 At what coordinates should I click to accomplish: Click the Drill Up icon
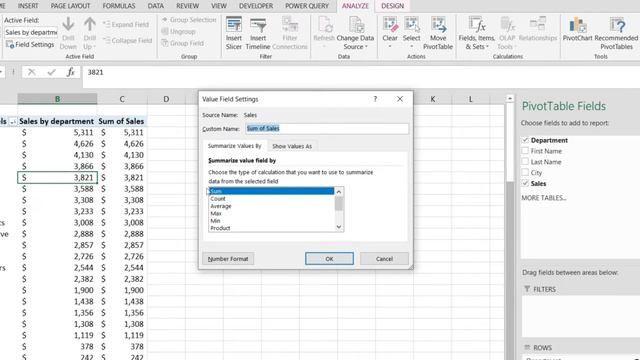click(x=90, y=24)
